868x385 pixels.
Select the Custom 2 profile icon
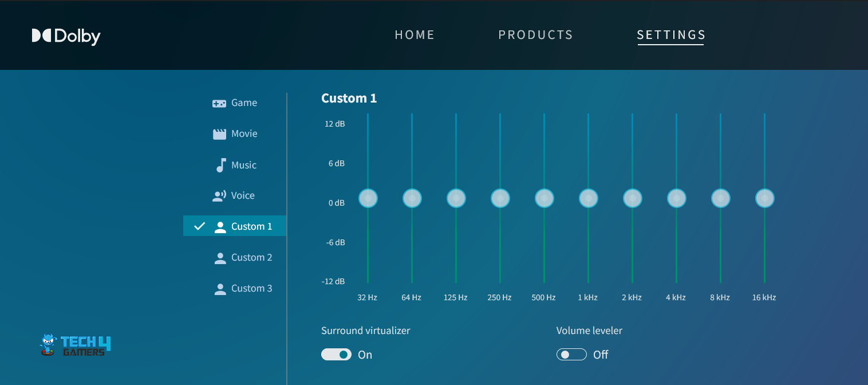coord(220,258)
